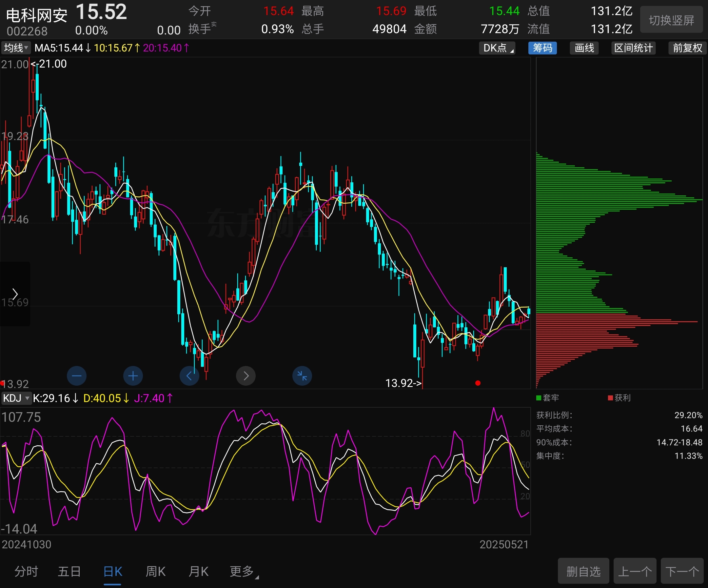Screen dimensions: 708x588
Task: Zoom in chart with plus icon
Action: (133, 376)
